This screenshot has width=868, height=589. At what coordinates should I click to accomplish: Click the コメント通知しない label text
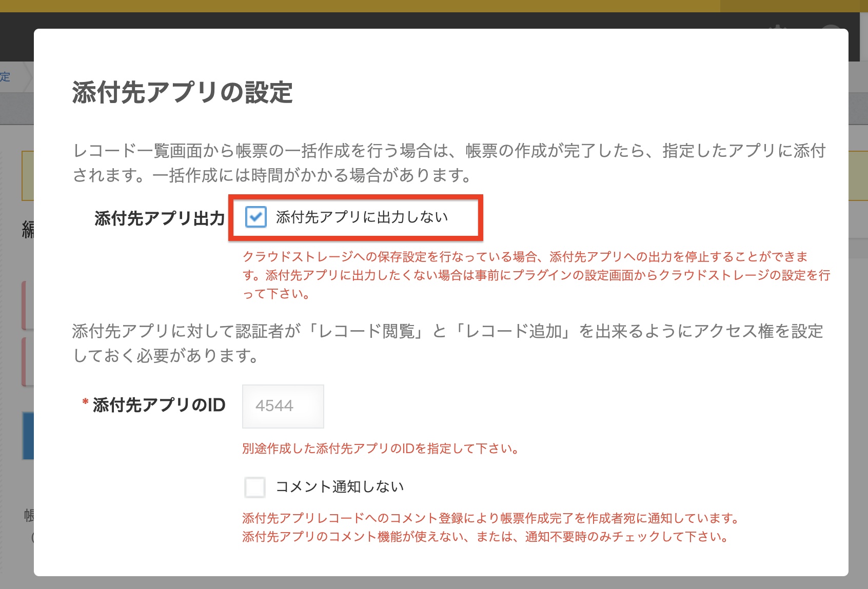[340, 486]
